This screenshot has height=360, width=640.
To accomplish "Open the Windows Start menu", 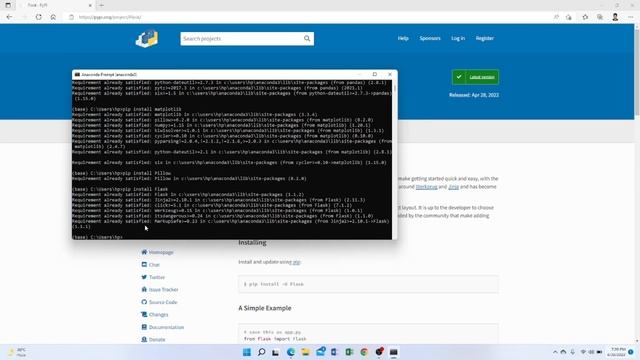I will click(247, 352).
